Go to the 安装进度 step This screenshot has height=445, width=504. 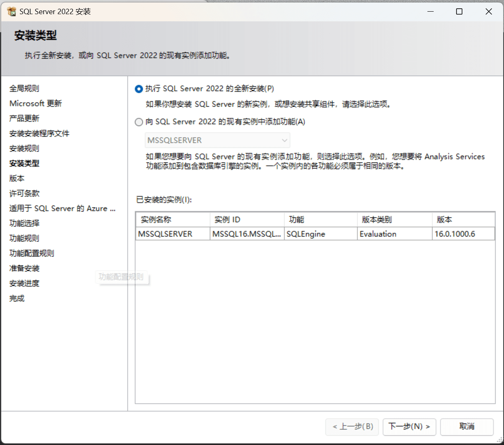24,283
